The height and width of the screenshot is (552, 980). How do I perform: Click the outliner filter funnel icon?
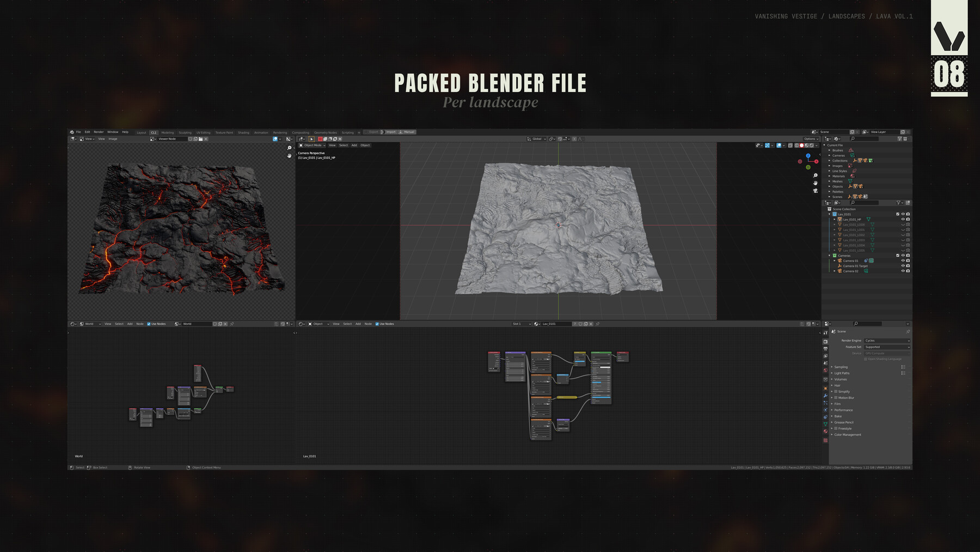tap(898, 203)
